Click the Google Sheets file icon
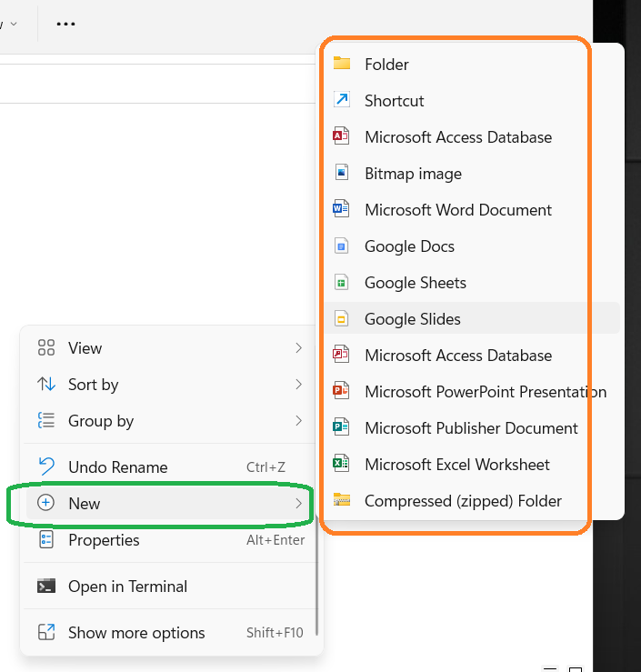The height and width of the screenshot is (672, 641). [x=342, y=282]
